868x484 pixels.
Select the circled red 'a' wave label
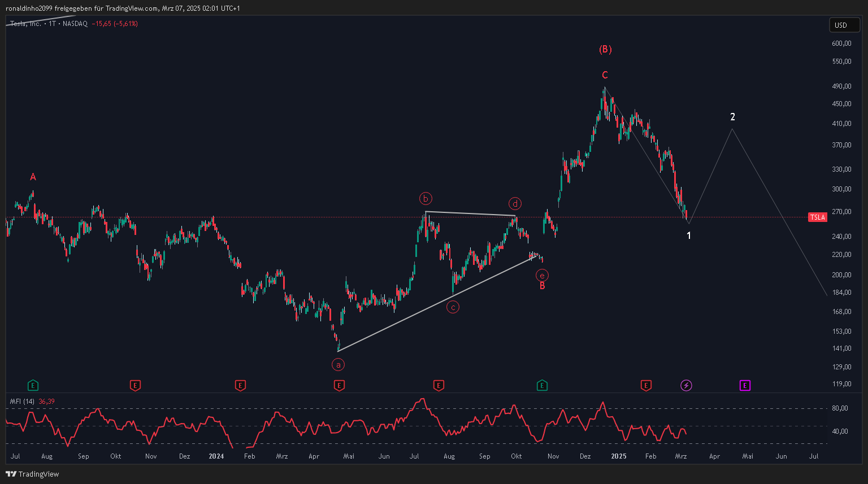[x=338, y=365]
